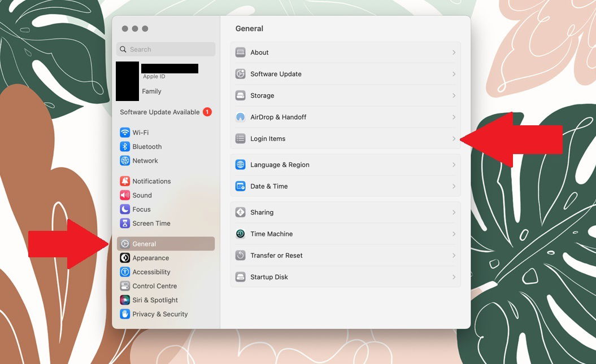Click the Notifications bell icon

click(125, 181)
